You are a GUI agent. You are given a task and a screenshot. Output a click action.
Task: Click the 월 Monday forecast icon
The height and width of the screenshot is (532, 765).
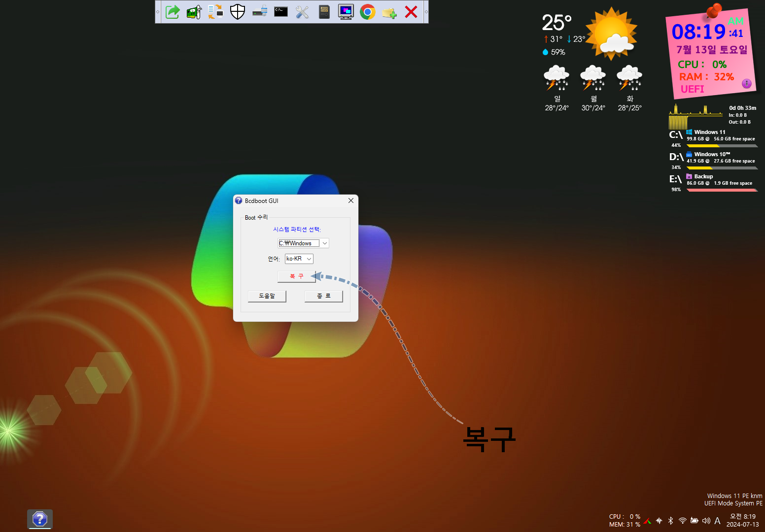pos(593,78)
